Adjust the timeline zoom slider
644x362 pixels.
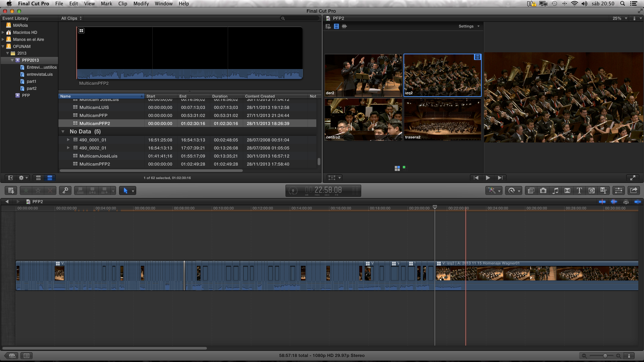point(605,356)
